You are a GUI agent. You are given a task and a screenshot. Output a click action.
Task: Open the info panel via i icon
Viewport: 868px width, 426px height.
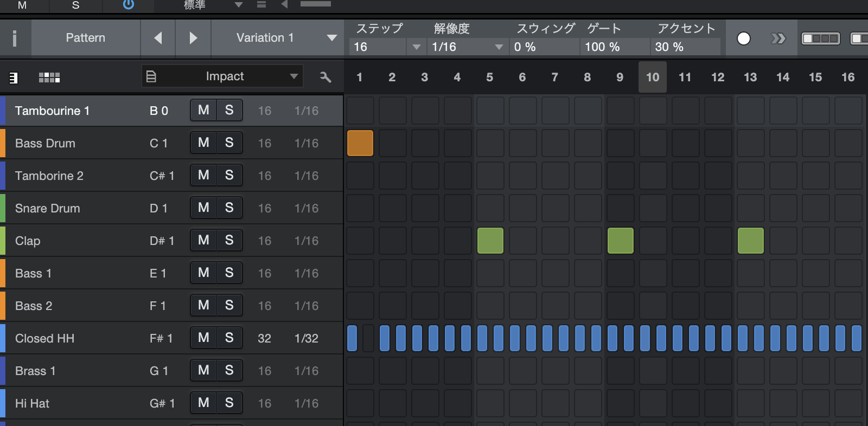pos(15,38)
